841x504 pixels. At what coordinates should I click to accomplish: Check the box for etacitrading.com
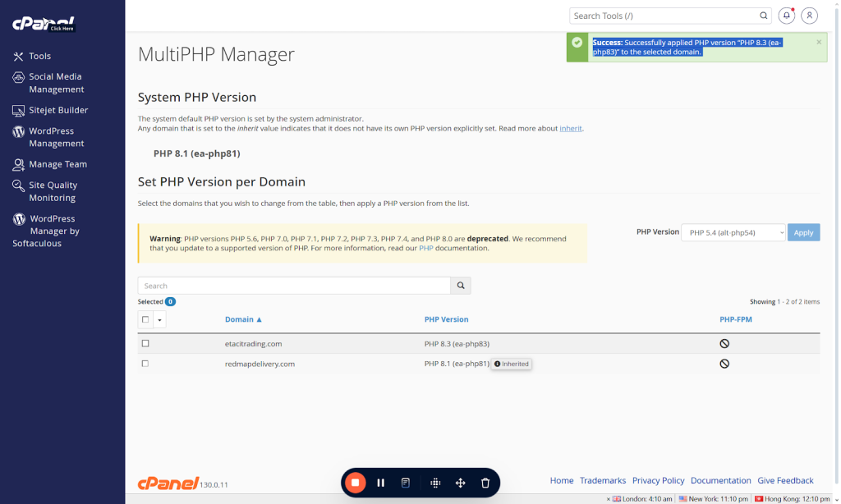145,343
